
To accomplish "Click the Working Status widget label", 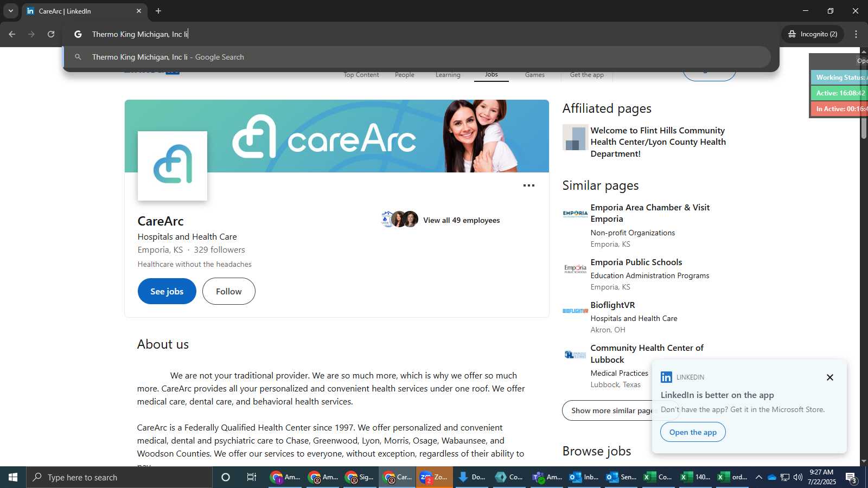I will pos(839,78).
